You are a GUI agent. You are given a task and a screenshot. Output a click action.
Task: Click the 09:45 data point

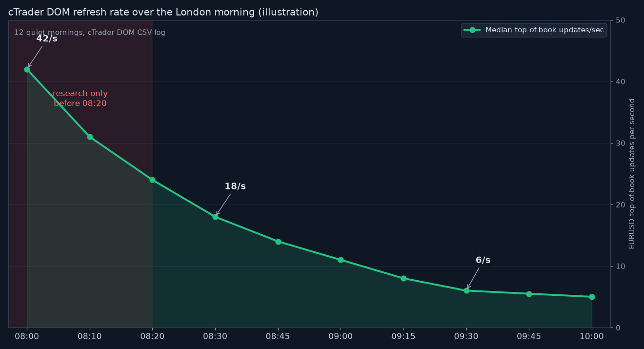coord(529,294)
